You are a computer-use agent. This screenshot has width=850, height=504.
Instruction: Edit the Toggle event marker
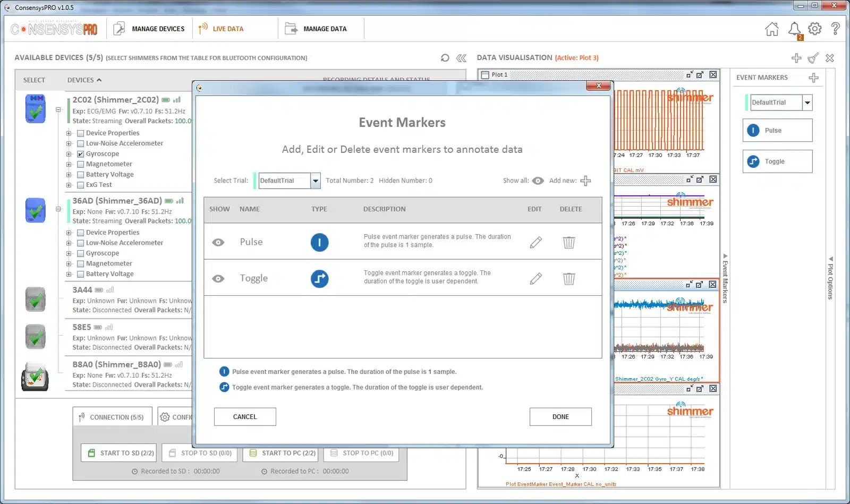536,278
